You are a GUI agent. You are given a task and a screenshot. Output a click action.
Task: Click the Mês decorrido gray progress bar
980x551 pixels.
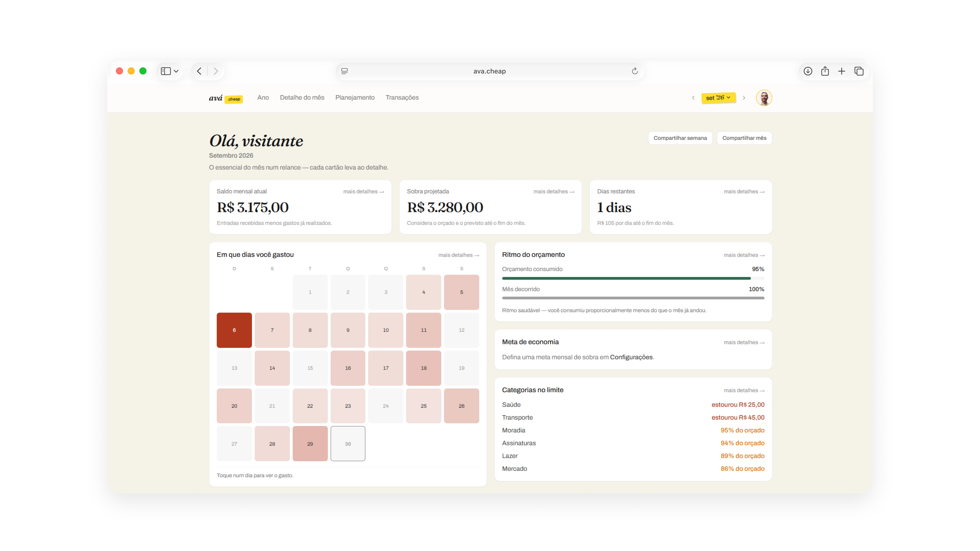[x=633, y=298]
